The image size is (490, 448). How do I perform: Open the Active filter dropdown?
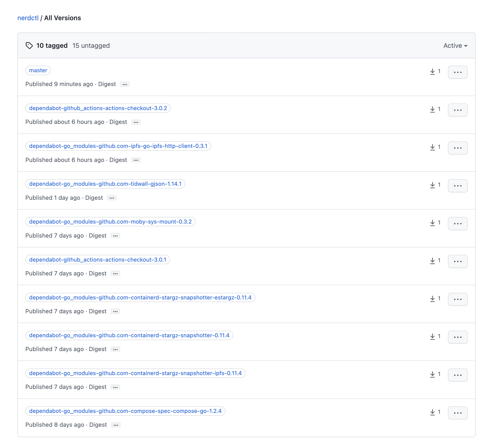coord(455,45)
